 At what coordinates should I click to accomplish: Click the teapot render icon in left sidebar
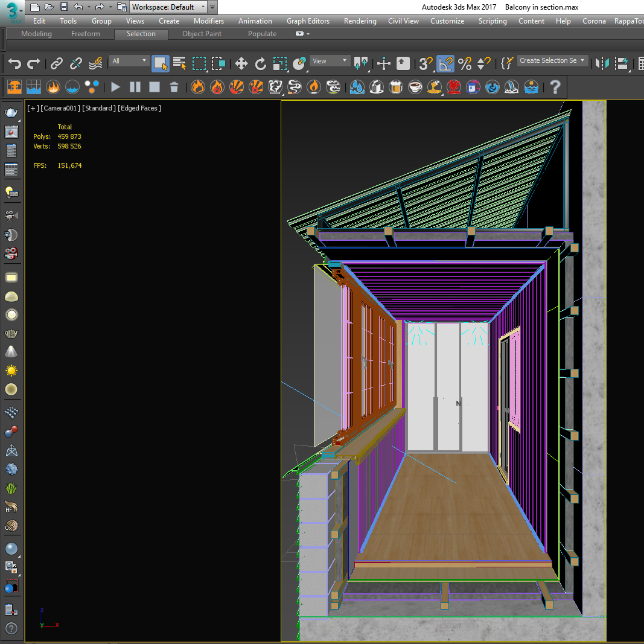[11, 112]
